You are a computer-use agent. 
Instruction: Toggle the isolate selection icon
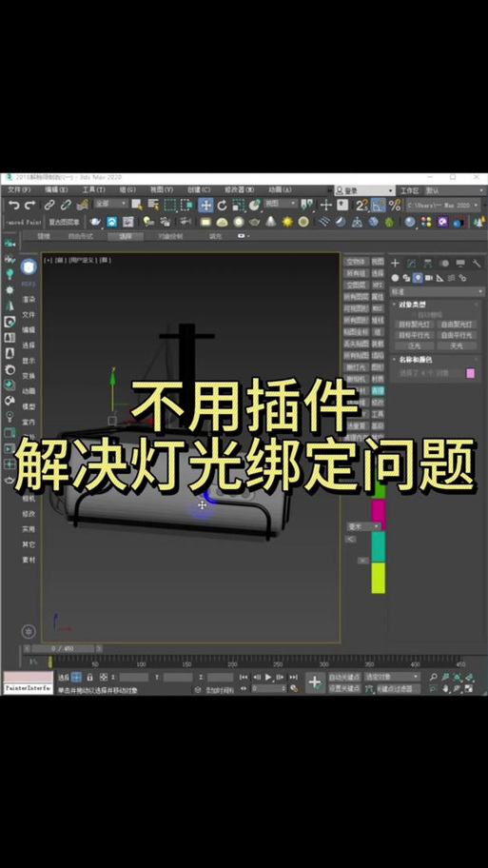76,677
